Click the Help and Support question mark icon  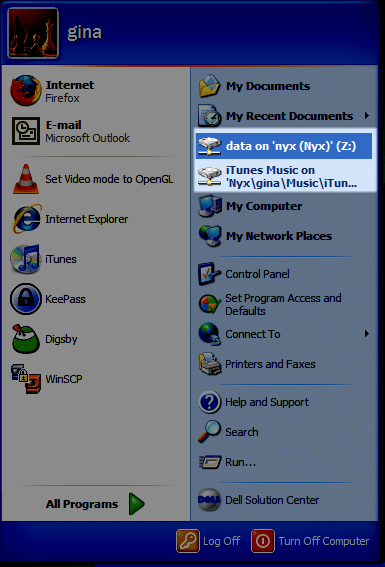(x=209, y=402)
